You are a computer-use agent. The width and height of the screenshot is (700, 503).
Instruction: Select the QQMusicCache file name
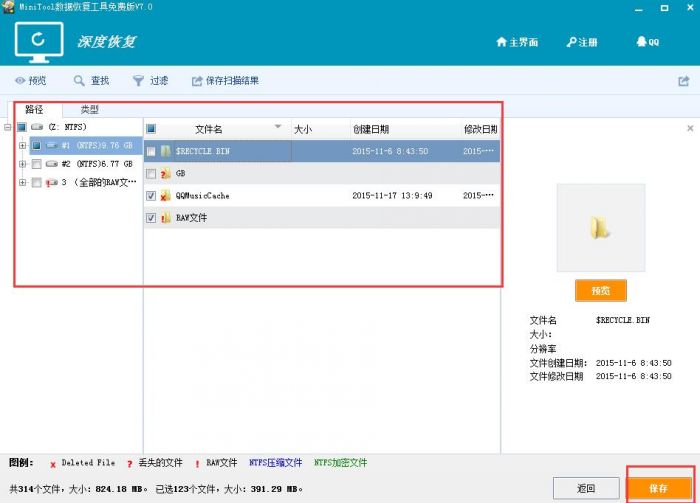click(203, 195)
